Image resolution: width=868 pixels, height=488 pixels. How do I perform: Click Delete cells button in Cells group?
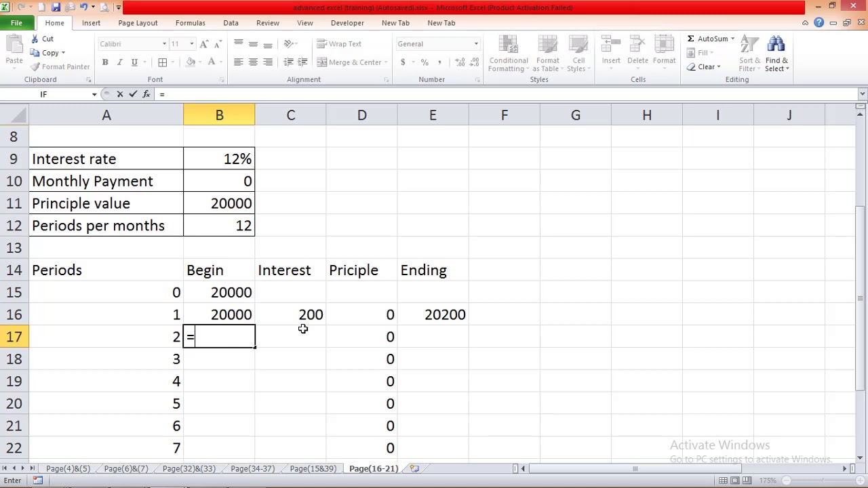[x=637, y=51]
